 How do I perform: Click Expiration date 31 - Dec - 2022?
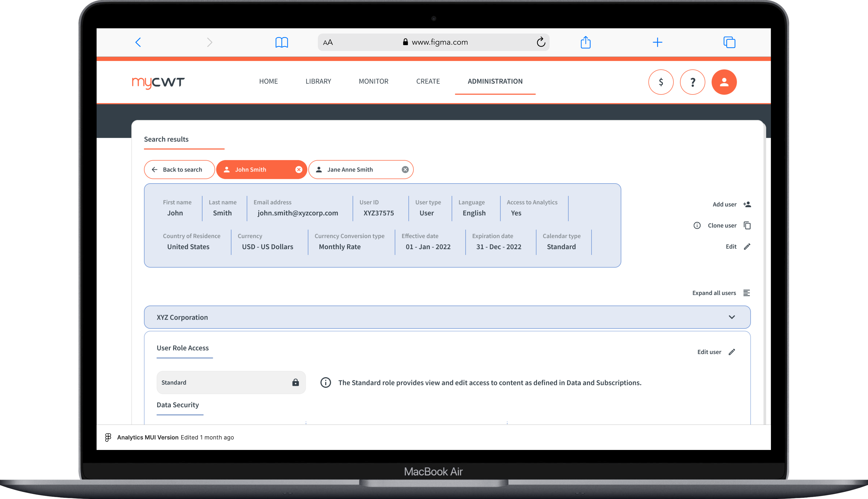[499, 246]
